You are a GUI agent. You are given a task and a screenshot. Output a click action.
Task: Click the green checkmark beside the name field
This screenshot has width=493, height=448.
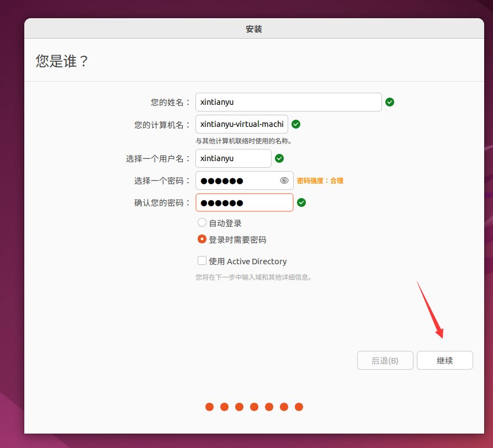point(390,102)
